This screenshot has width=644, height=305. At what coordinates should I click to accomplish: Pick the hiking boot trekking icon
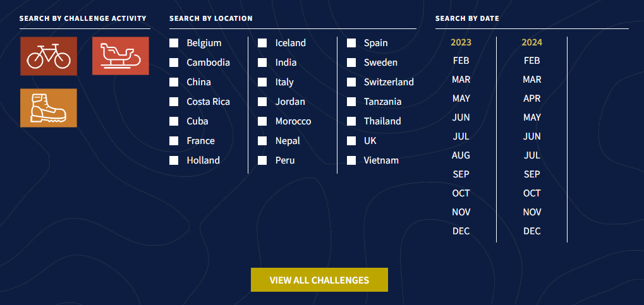point(49,108)
